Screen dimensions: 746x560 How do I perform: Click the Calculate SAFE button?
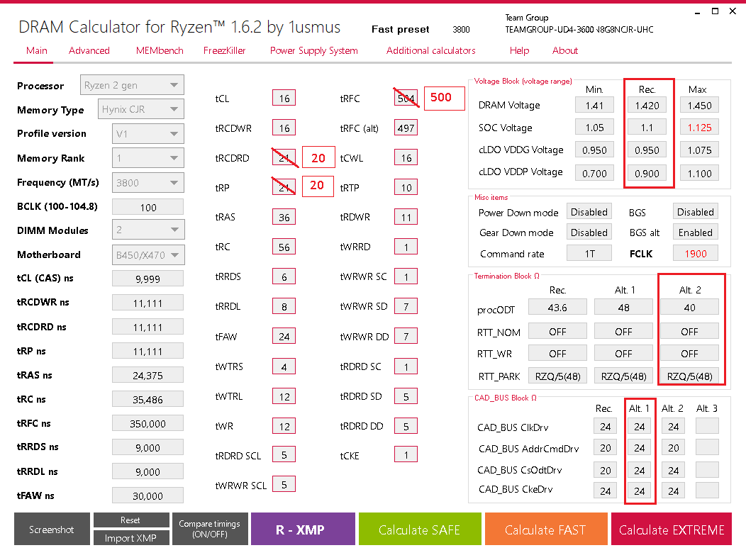pos(420,529)
